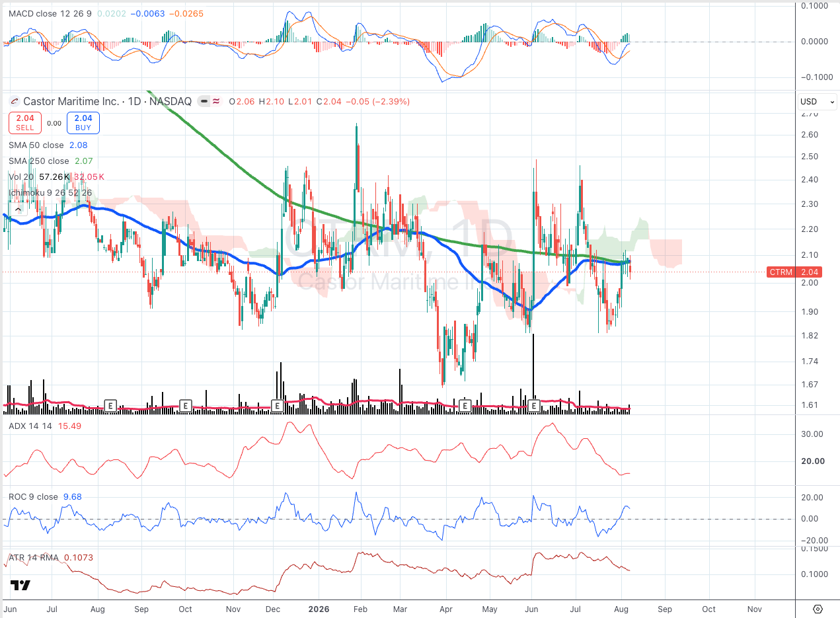Select the ADX 14 14 indicator legend
840x618 pixels.
click(45, 426)
